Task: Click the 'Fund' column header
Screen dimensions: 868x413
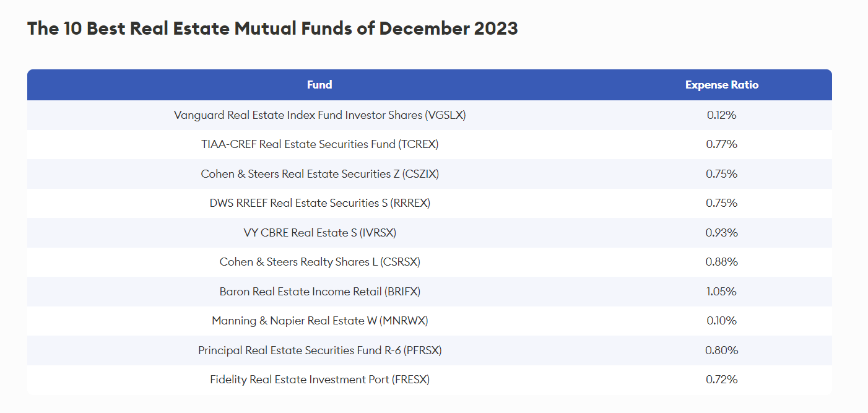Action: pos(319,85)
